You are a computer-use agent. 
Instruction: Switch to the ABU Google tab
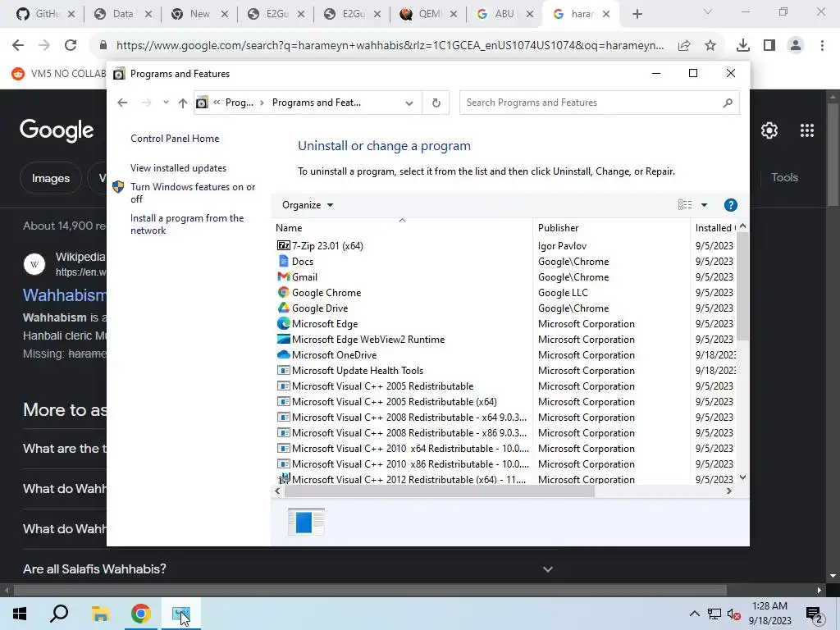tap(504, 14)
